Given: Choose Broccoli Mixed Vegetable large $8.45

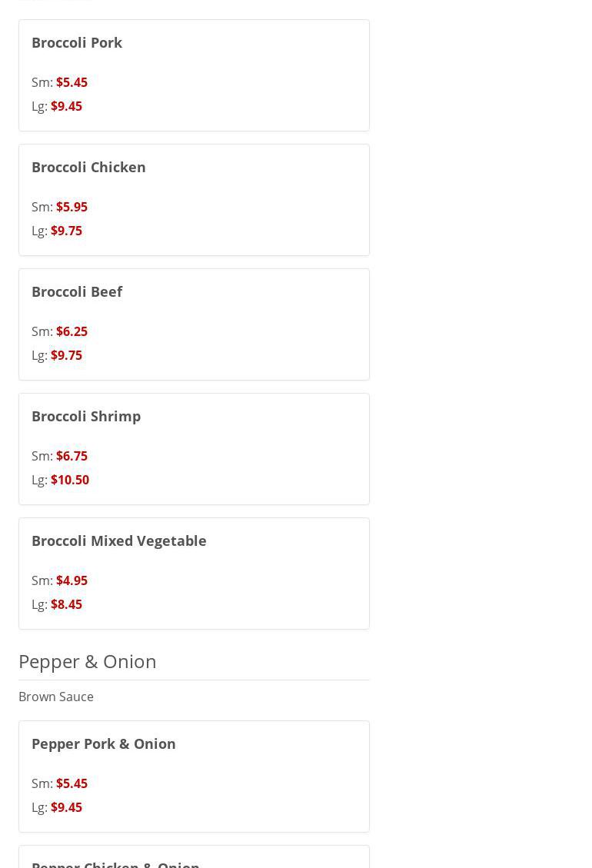Looking at the screenshot, I should click(66, 604).
